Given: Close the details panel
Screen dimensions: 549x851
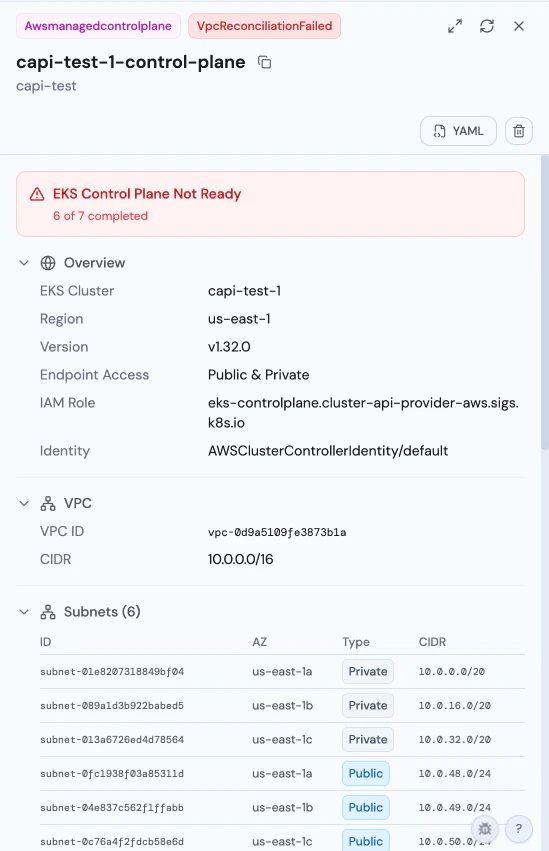Looking at the screenshot, I should coord(519,26).
